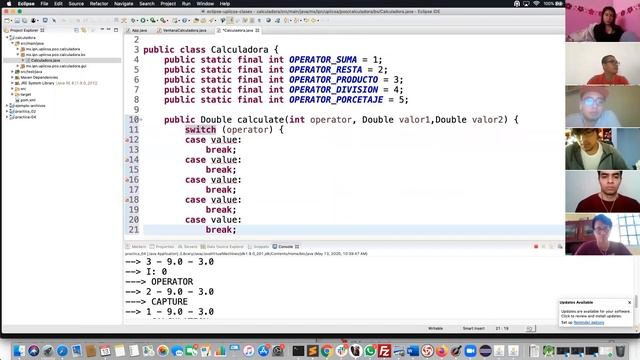Open Sublime Text from the Dock
This screenshot has width=640, height=360.
click(x=313, y=351)
